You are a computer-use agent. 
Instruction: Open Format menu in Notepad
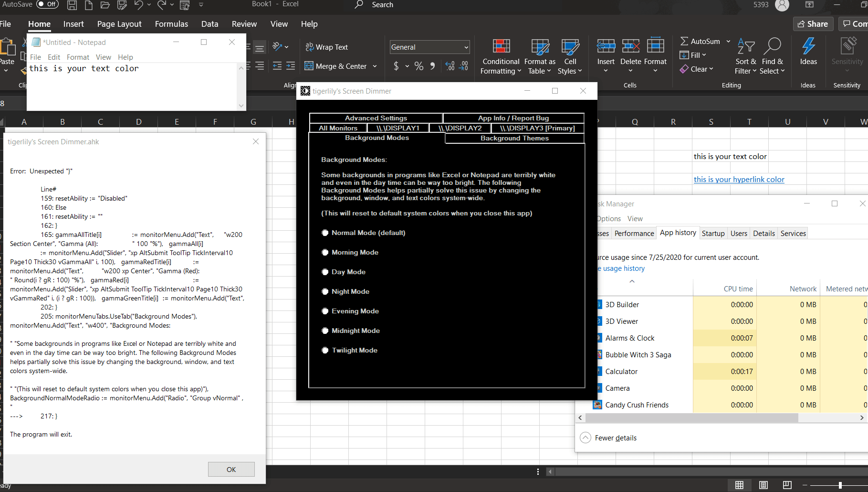[x=78, y=57]
